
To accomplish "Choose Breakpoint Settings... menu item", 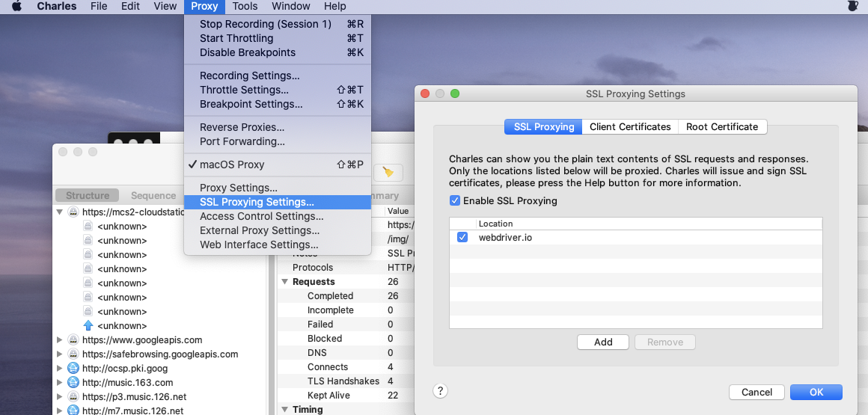I will (x=278, y=104).
